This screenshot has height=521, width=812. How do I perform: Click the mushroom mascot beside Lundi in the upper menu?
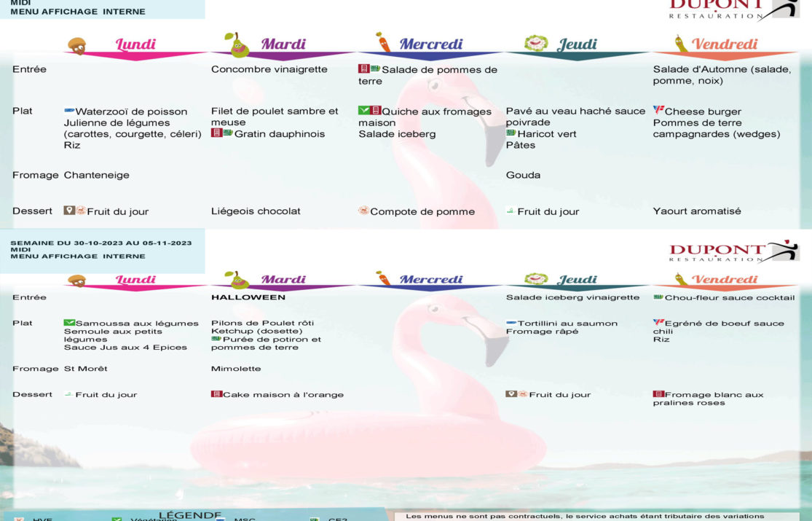click(x=77, y=46)
